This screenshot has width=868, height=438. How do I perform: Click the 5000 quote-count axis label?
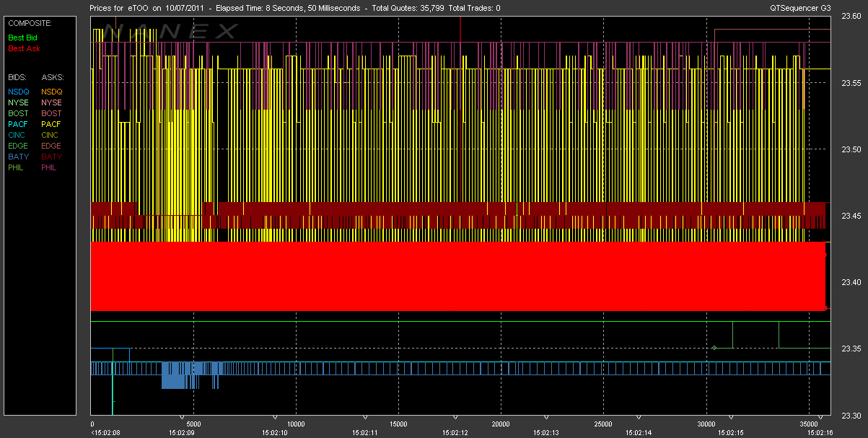tap(193, 424)
